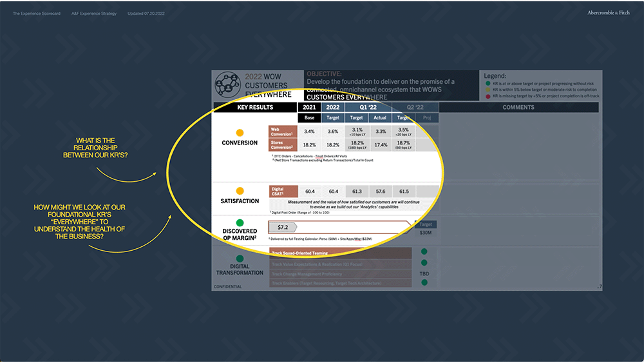The width and height of the screenshot is (644, 363).
Task: Click the green status dot above DIGITAL TRANSFORMATION
Action: click(x=240, y=258)
